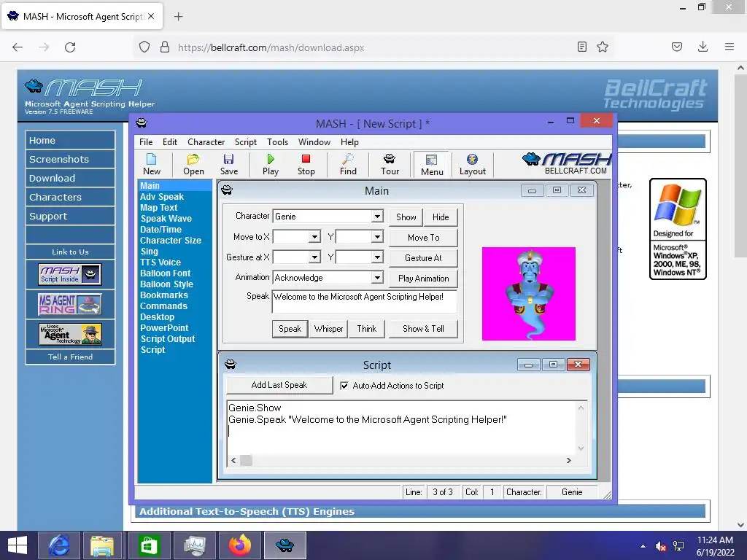Image resolution: width=747 pixels, height=560 pixels.
Task: Click the Show & Tell button
Action: tap(423, 329)
